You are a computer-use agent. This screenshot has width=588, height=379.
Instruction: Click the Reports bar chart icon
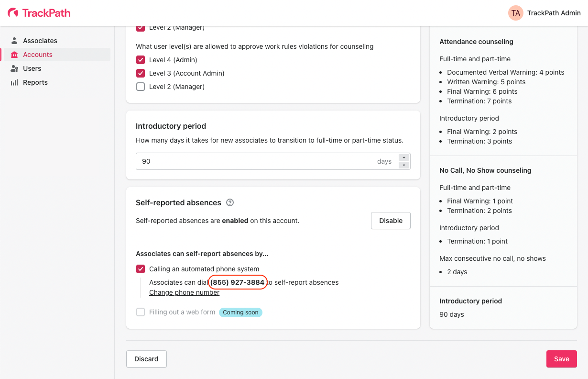(x=14, y=82)
